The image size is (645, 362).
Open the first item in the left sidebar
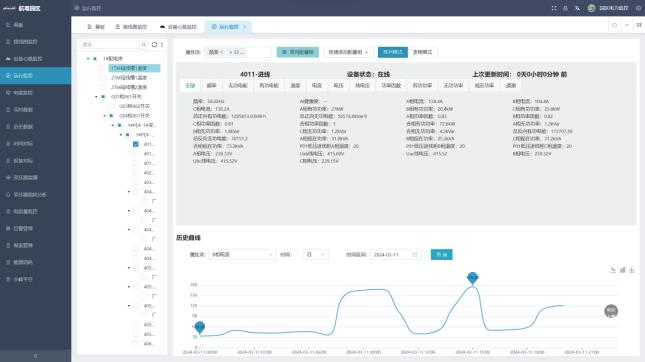click(35, 25)
